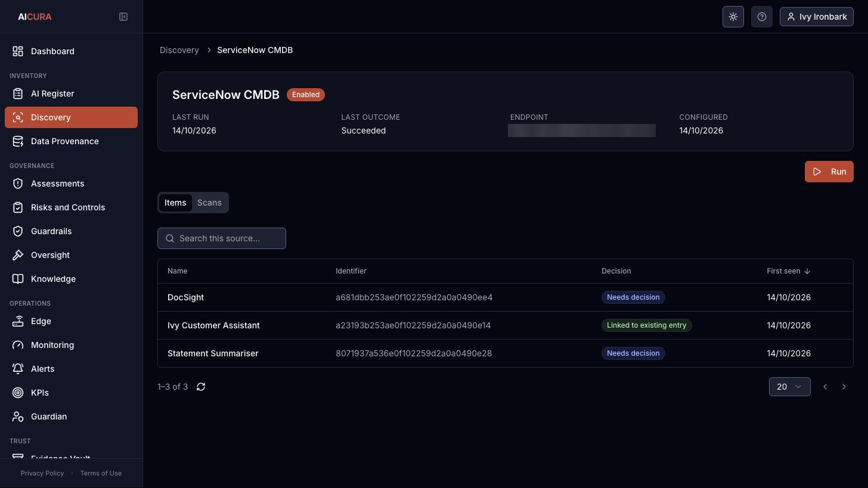Open Risks and Controls section
Viewport: 868px width, 488px height.
[71, 207]
